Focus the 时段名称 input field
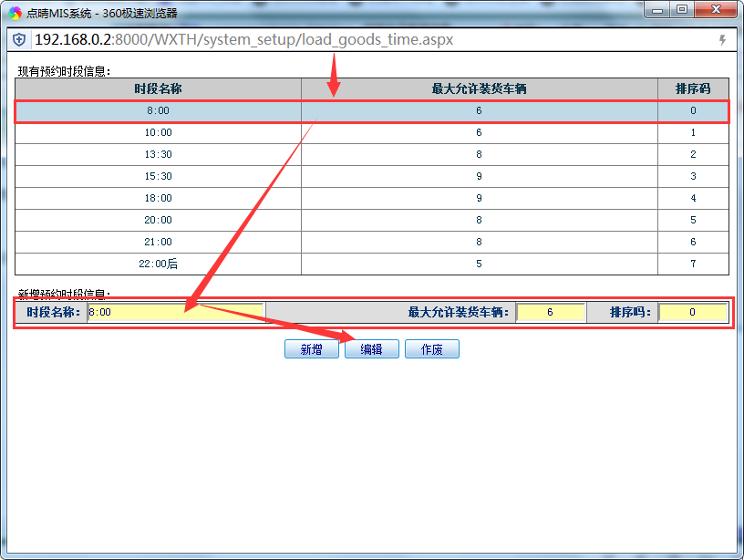 [x=175, y=312]
